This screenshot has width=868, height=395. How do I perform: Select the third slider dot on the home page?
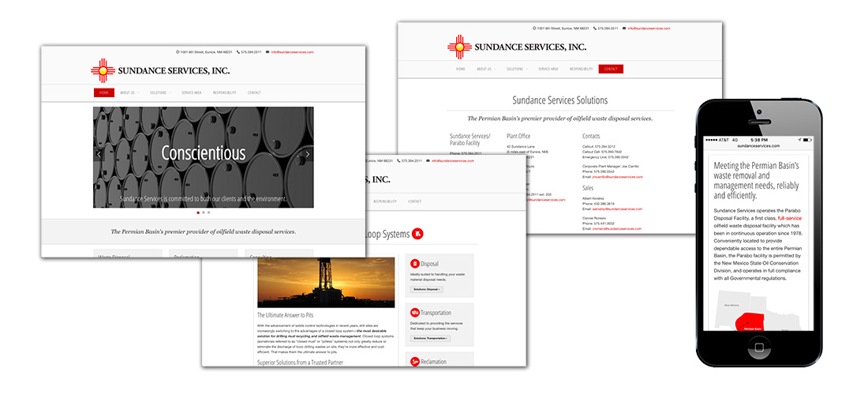208,213
